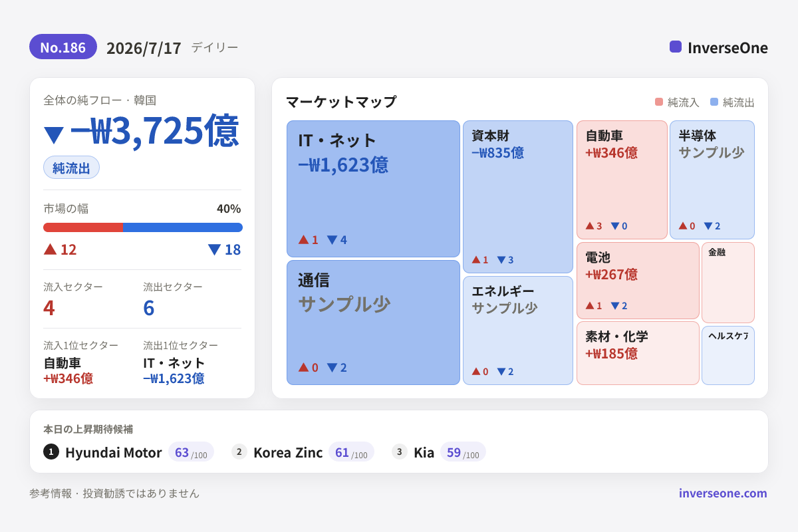
Task: Click up triangle in 資本財 tile
Action: pyautogui.click(x=476, y=259)
